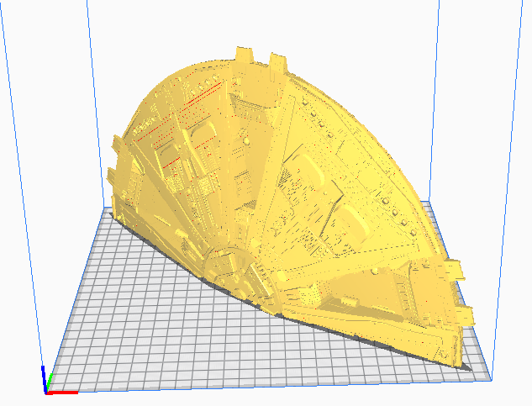Click the red overhang lines on the model
The image size is (532, 406).
(x=195, y=102)
